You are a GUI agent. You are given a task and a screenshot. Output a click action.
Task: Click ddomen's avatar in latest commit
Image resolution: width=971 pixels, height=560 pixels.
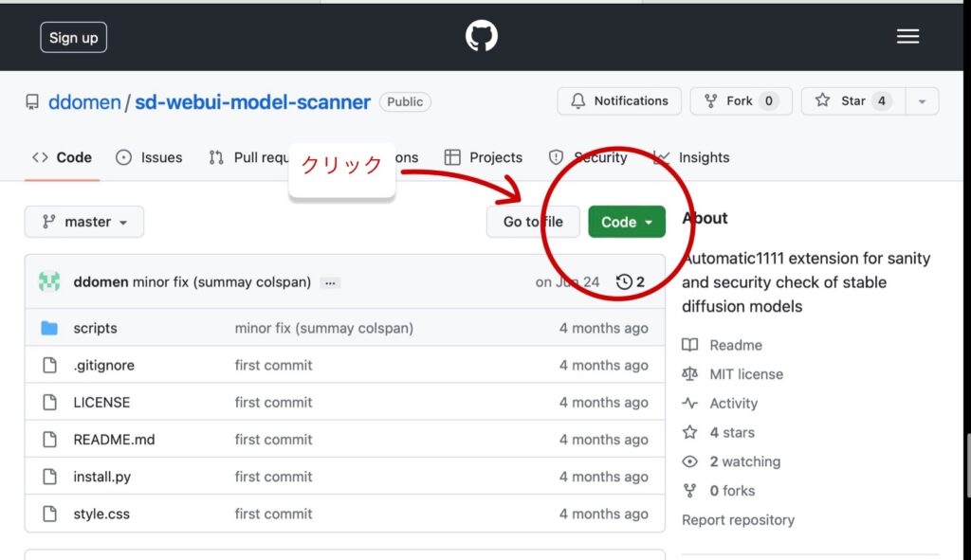(49, 281)
